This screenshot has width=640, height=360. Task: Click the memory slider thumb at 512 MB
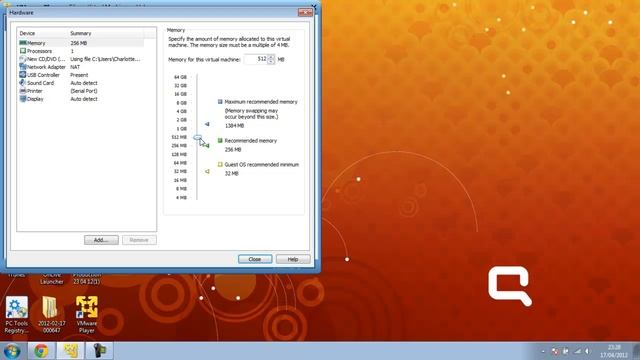198,138
